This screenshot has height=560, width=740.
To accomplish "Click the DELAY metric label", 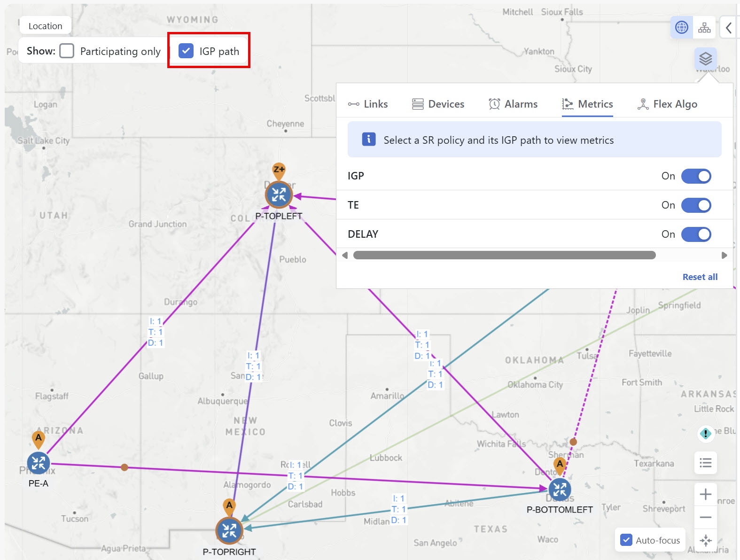I will pos(363,234).
